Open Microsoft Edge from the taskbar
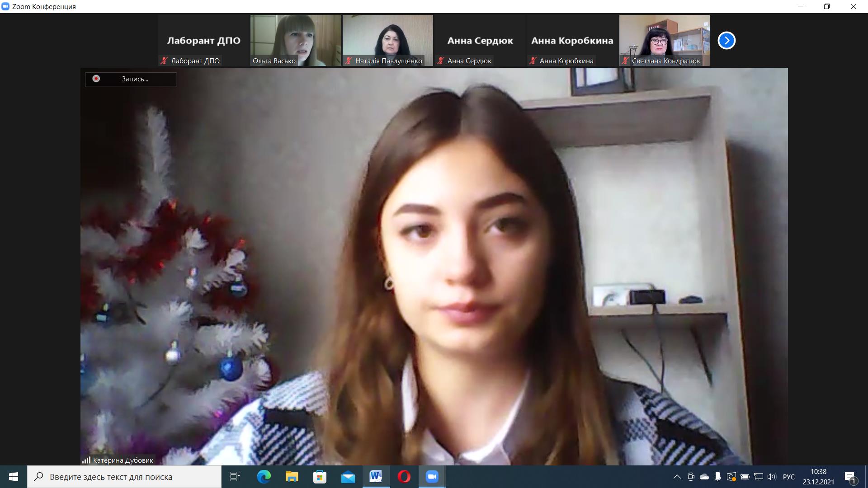This screenshot has height=488, width=868. (264, 477)
